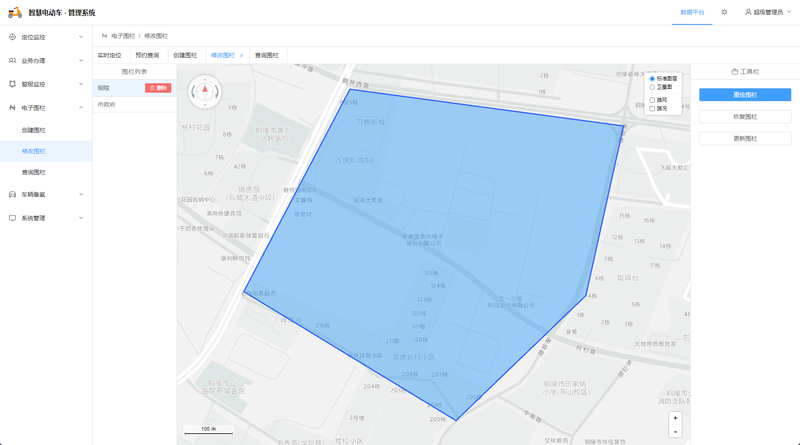Viewport: 800px width, 445px height.
Task: Click the 重绘围栏 button
Action: tap(745, 94)
